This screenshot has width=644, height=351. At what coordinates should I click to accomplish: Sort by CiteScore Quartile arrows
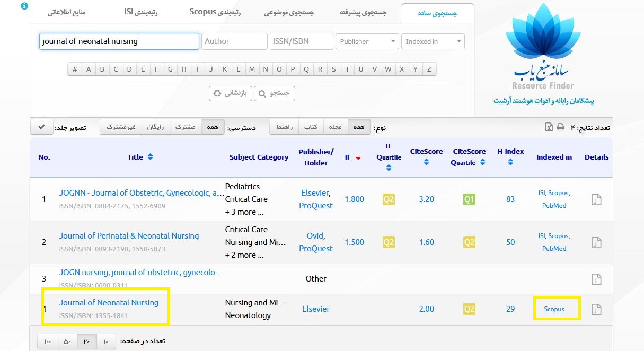482,162
